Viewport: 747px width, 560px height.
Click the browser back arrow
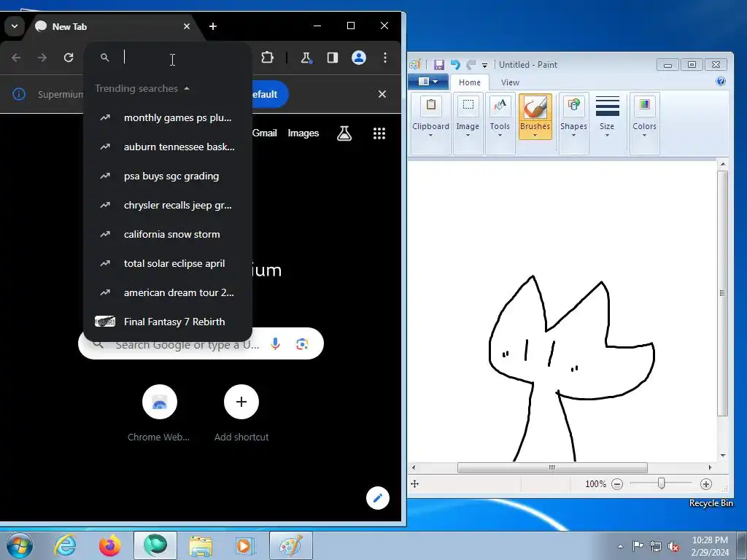tap(16, 58)
